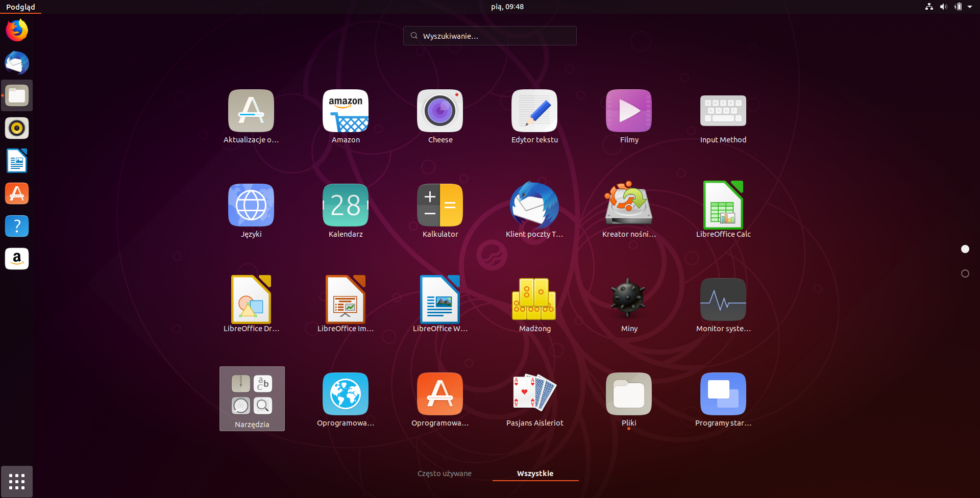Open Firefox from the dock
The height and width of the screenshot is (498, 980).
click(17, 30)
